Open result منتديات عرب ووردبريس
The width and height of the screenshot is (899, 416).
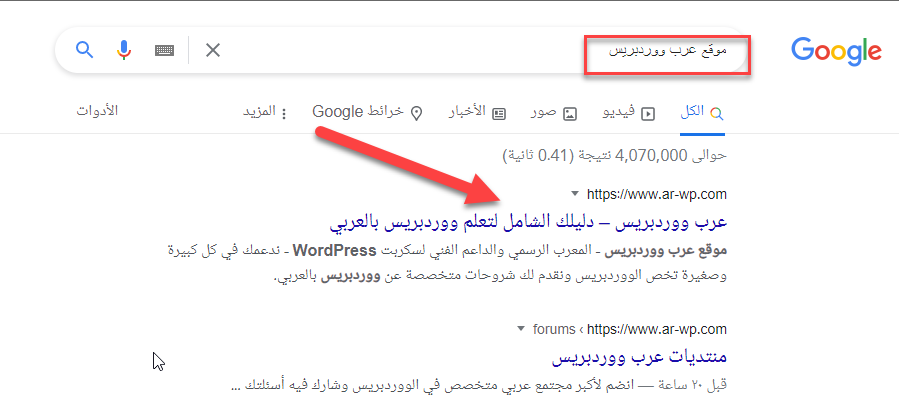[x=639, y=358]
